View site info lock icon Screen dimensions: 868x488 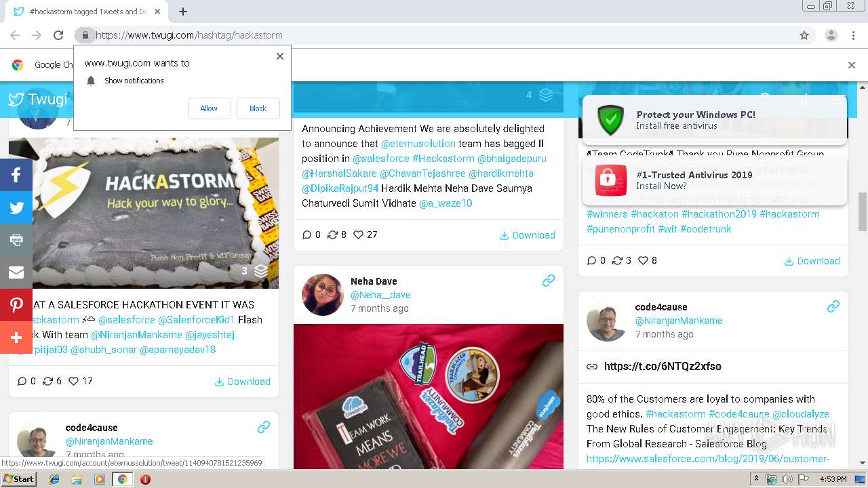click(85, 35)
